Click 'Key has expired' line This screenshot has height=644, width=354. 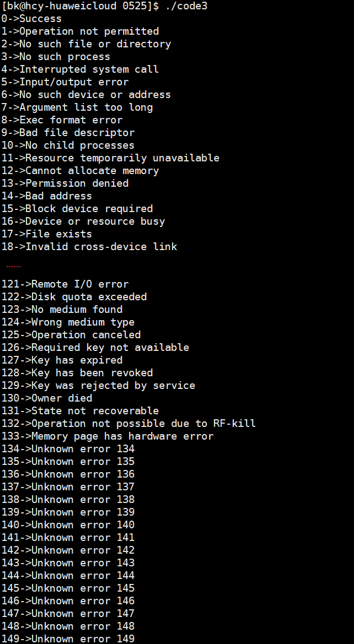pyautogui.click(x=62, y=360)
